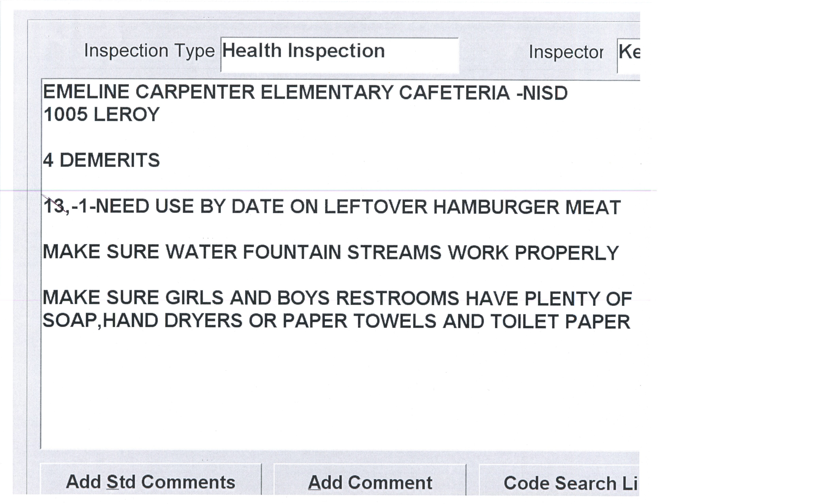Screen dimensions: 830x504
Task: Click the Add Std Comments button
Action: (x=151, y=482)
